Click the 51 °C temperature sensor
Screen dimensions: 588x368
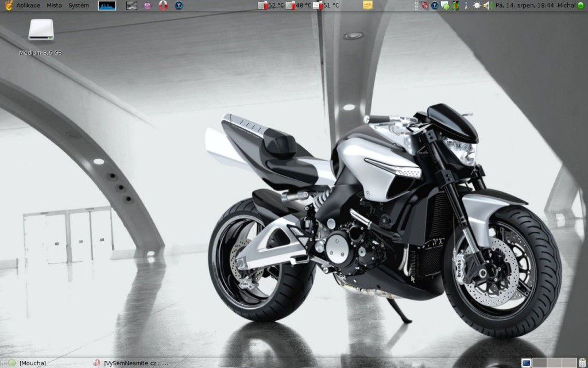326,5
